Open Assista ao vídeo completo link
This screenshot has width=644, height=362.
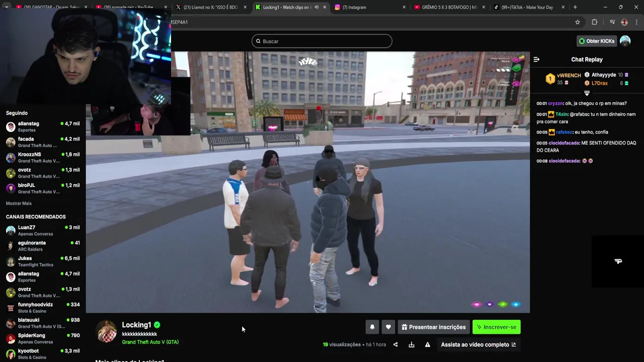click(x=478, y=344)
